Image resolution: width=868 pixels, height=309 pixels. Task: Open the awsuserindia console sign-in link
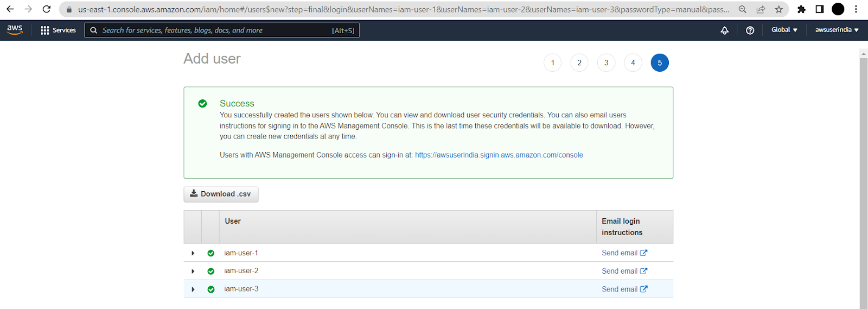tap(499, 155)
